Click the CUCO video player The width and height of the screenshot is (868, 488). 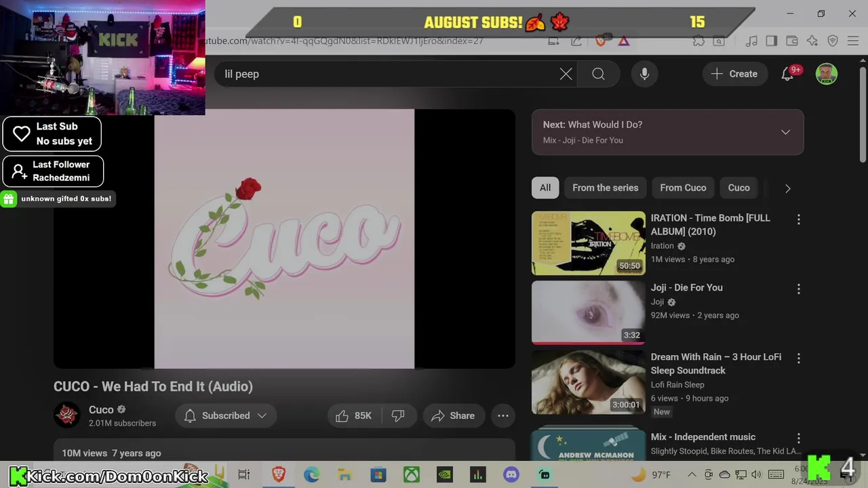coord(284,239)
